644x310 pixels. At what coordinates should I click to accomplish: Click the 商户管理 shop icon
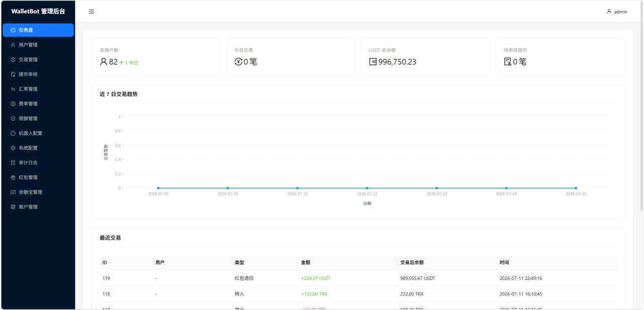13,207
